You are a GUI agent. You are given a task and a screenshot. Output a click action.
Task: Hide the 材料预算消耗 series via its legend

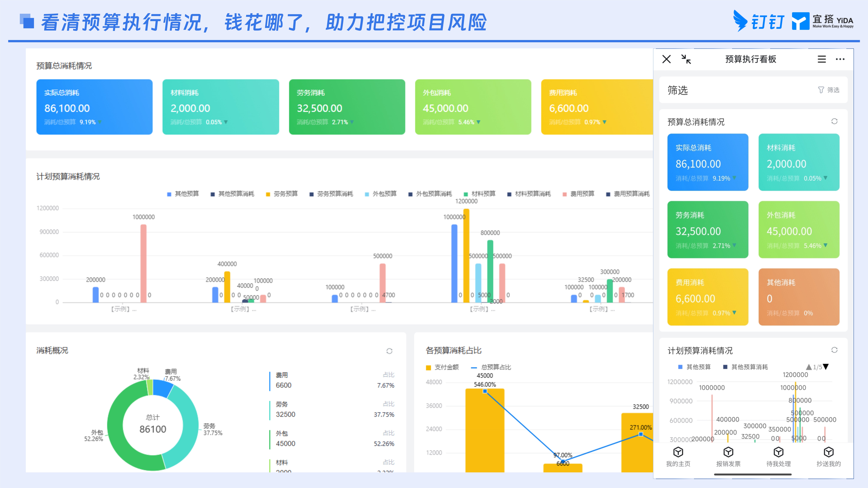[529, 194]
